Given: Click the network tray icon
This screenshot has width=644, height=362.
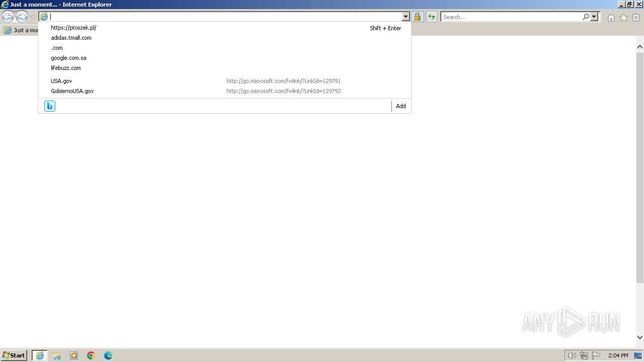Looking at the screenshot, I should pos(584,355).
